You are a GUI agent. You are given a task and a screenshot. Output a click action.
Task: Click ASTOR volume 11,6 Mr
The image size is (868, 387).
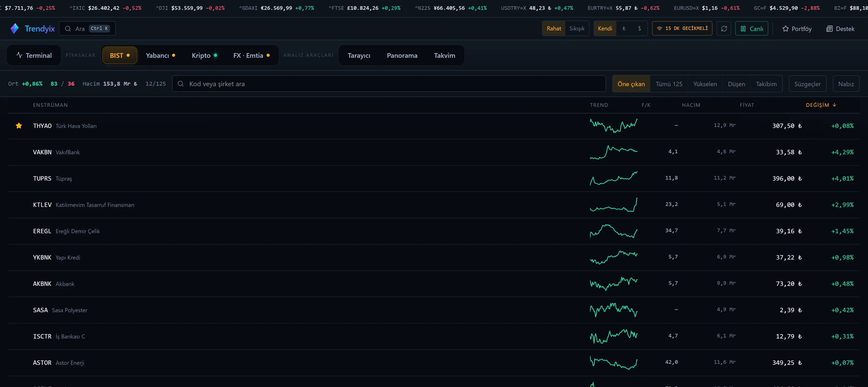[x=724, y=362]
